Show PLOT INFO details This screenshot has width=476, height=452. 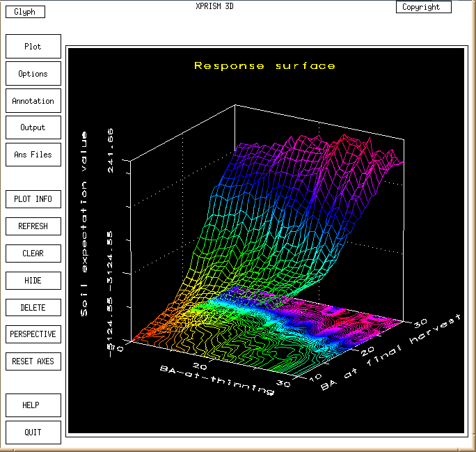tap(33, 199)
